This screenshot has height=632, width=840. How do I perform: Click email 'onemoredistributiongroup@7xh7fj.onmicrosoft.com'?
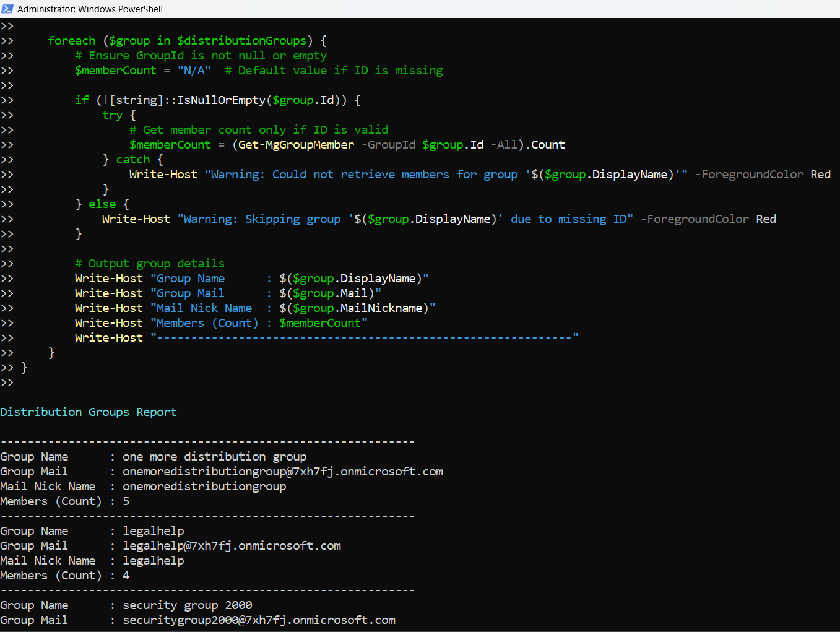coord(283,472)
